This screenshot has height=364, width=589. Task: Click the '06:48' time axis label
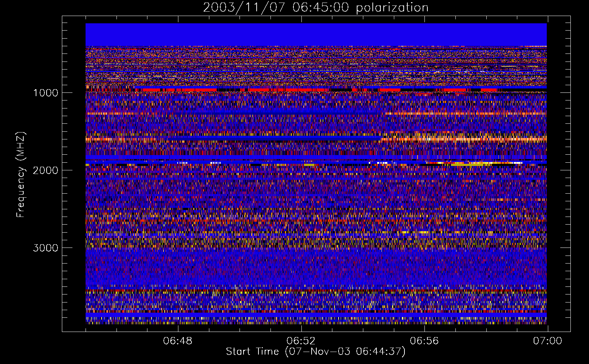click(x=178, y=341)
